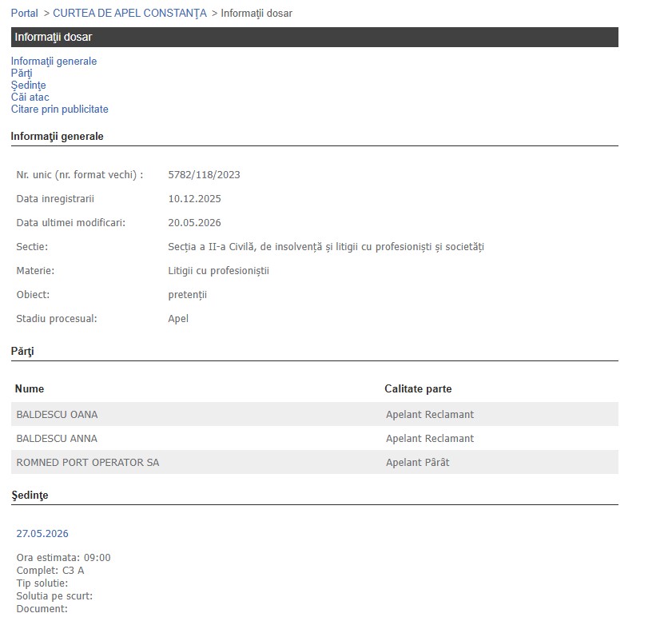
Task: Click the Tip solutie label
Action: (x=42, y=583)
